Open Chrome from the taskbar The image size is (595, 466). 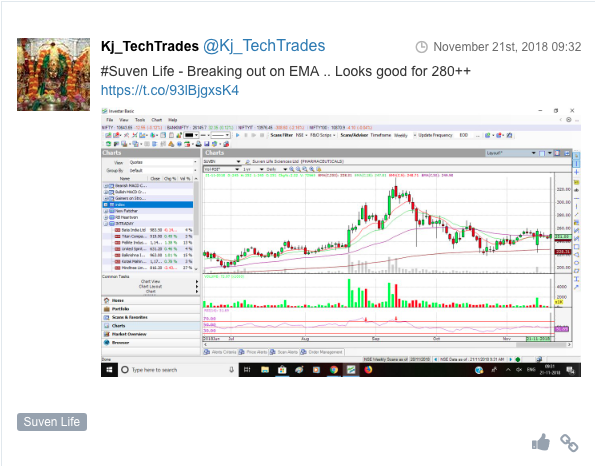pyautogui.click(x=334, y=370)
